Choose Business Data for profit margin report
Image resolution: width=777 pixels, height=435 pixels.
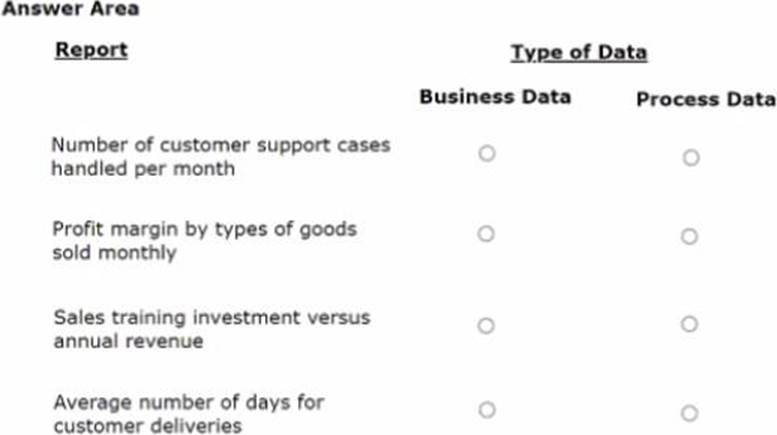pyautogui.click(x=486, y=234)
